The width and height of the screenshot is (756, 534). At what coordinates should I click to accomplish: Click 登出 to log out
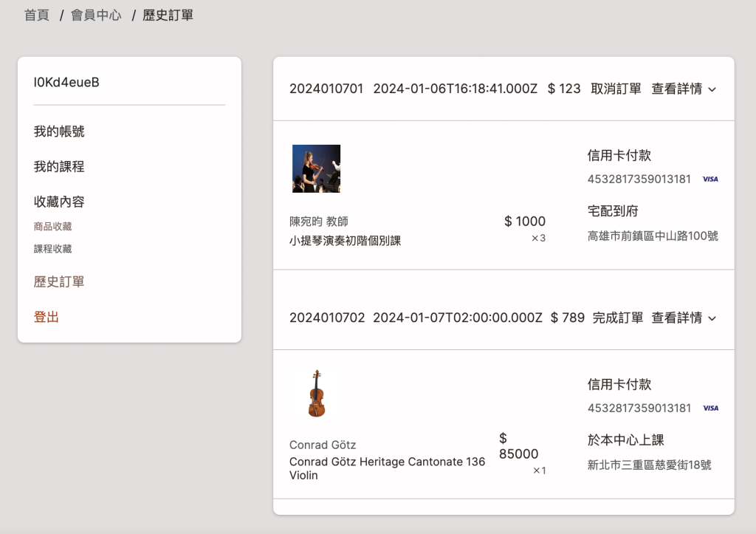pyautogui.click(x=46, y=317)
